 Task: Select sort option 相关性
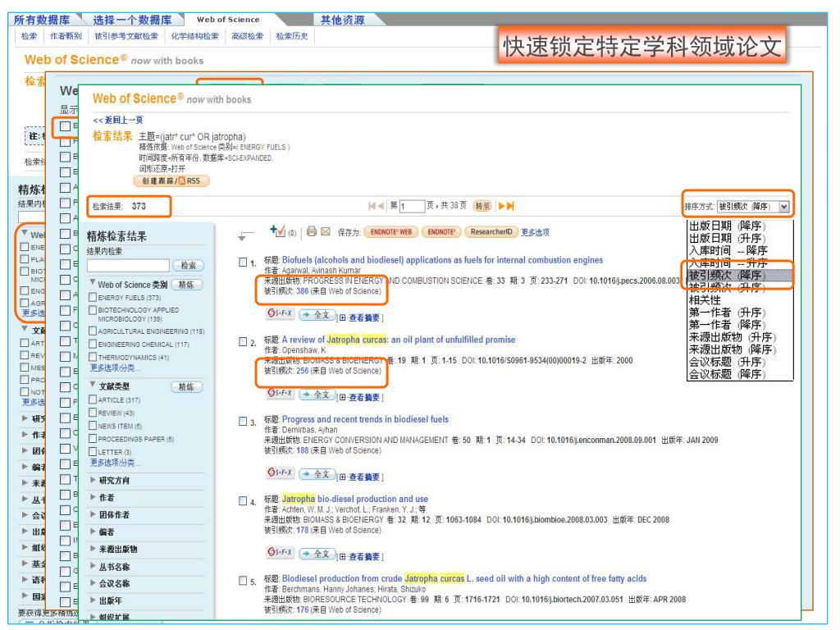(x=705, y=300)
